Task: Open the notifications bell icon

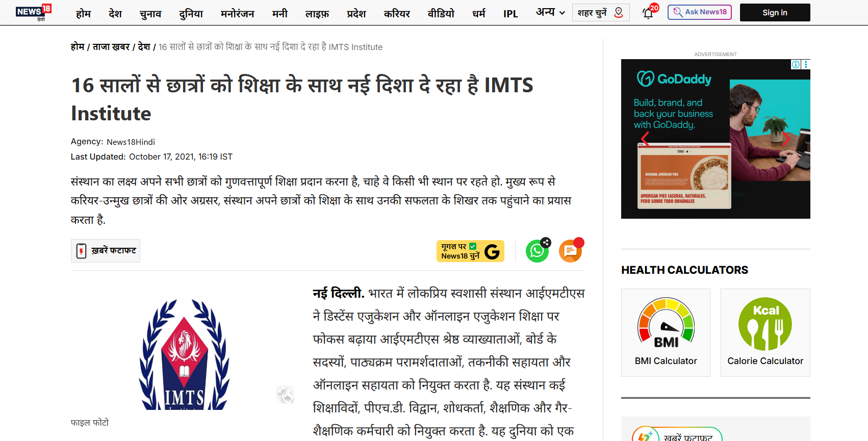Action: coord(648,13)
